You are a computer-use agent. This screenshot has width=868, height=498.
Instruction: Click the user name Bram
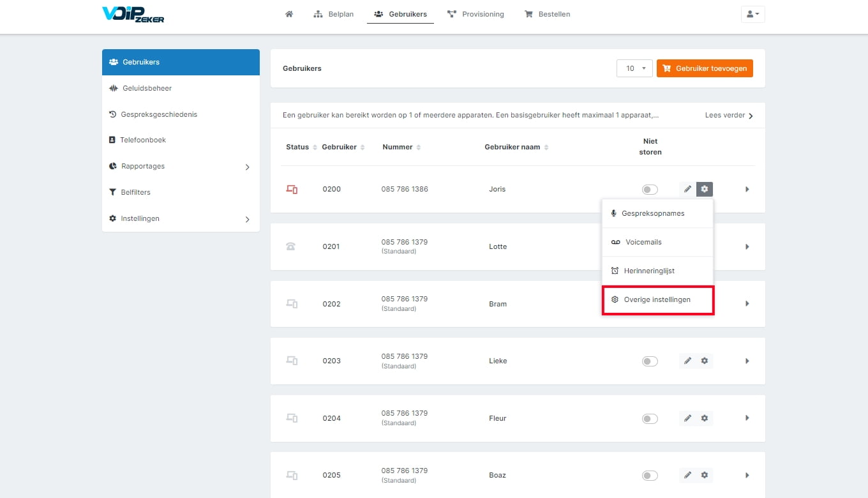click(498, 304)
